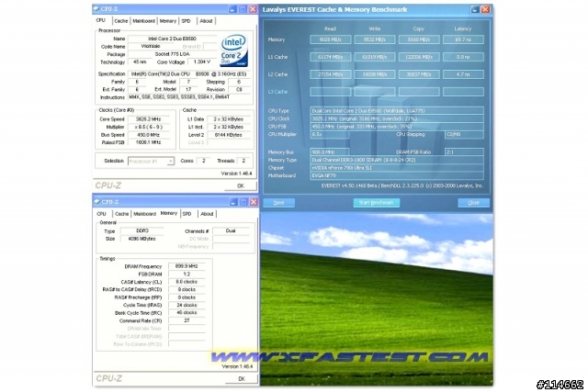Click CPU-Z icon in top window title bar
Screen dimensions: 588x392
[x=96, y=8]
